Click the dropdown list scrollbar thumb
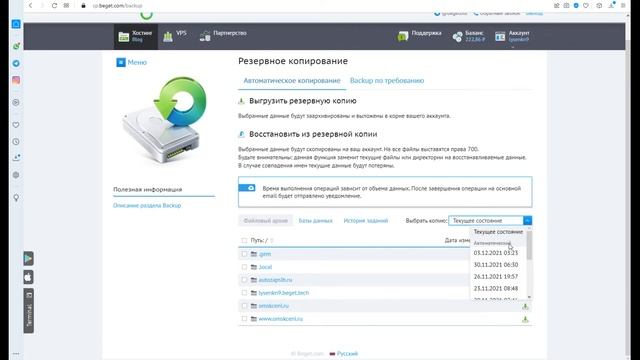Screen dimensions: 640x360 [529, 245]
